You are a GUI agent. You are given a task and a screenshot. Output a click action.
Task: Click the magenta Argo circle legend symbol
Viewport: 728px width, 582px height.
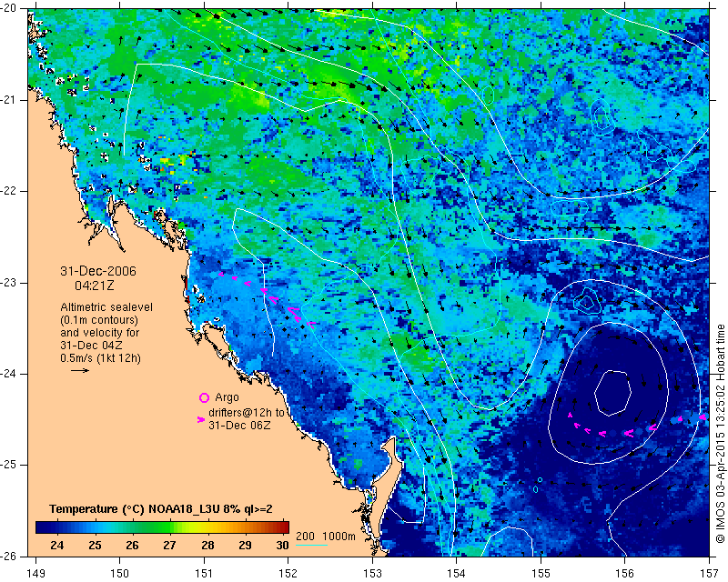(204, 397)
